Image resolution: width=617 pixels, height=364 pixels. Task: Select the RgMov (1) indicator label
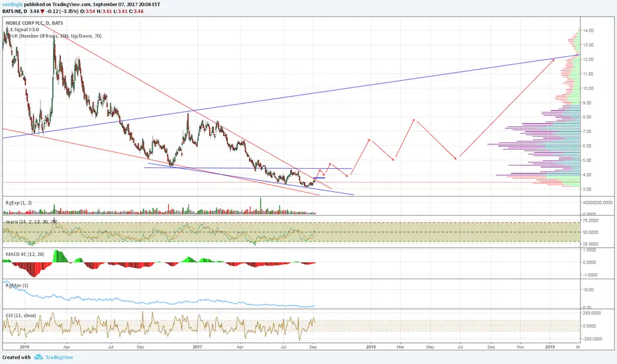[x=17, y=285]
